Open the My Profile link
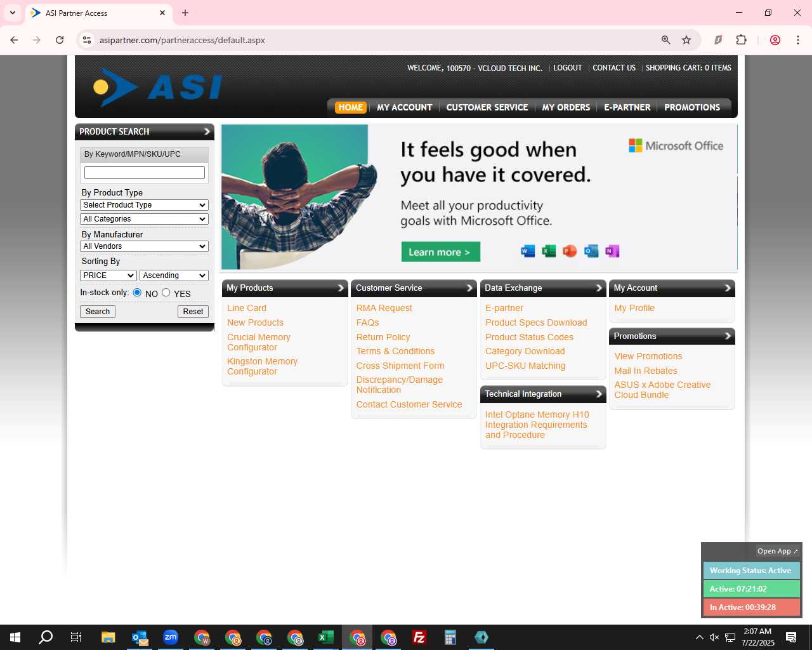Viewport: 812px width, 650px height. 634,308
